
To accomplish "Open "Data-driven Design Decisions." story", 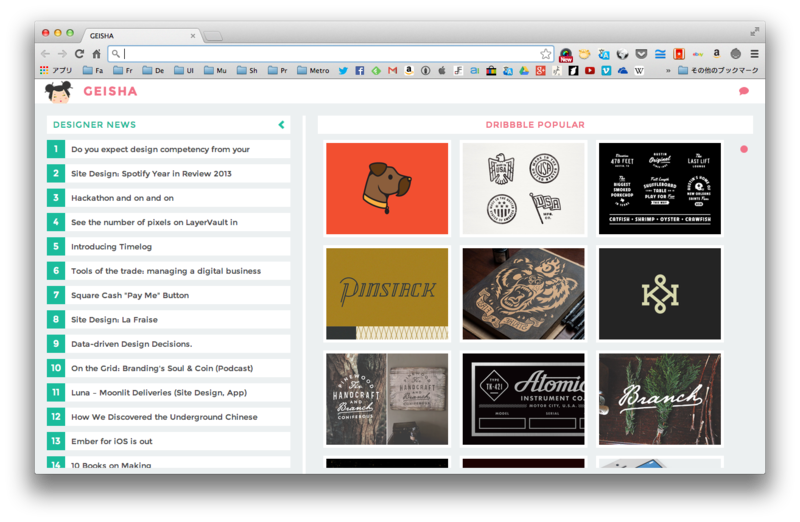I will click(168, 344).
